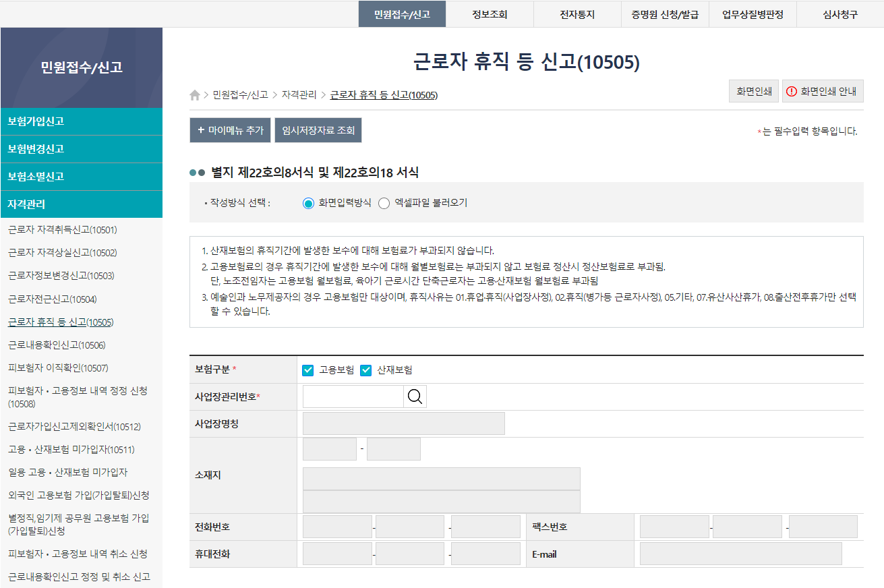
Task: Uncheck the 고용보험 checkbox
Action: [308, 370]
